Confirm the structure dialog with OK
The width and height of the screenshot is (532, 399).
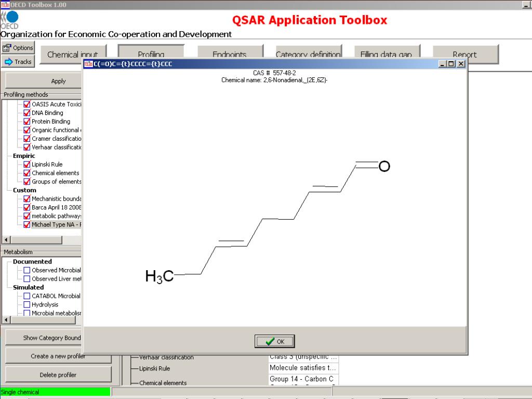tap(274, 341)
